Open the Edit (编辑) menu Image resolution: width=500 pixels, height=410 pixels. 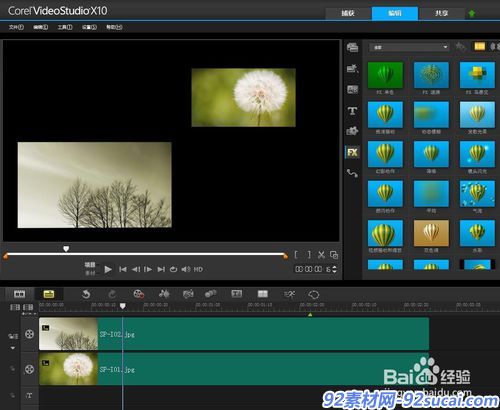(40, 27)
